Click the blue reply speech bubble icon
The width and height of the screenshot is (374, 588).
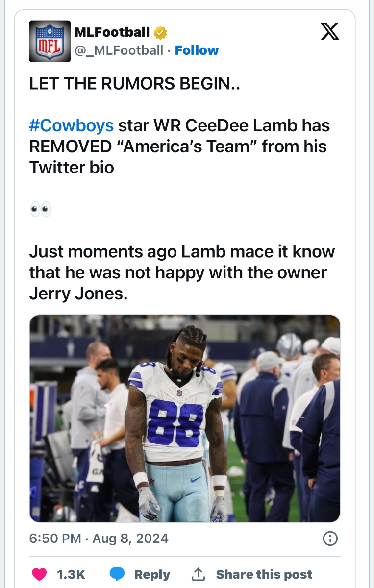(x=117, y=574)
